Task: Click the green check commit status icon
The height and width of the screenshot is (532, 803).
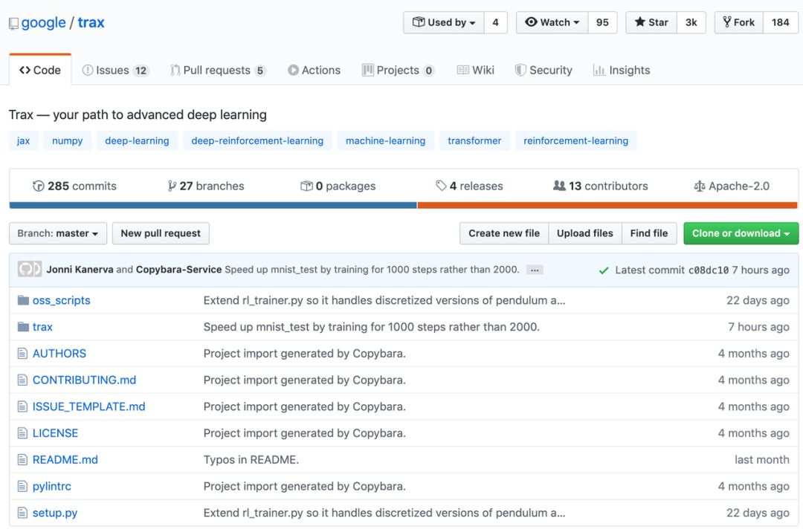Action: pyautogui.click(x=604, y=270)
